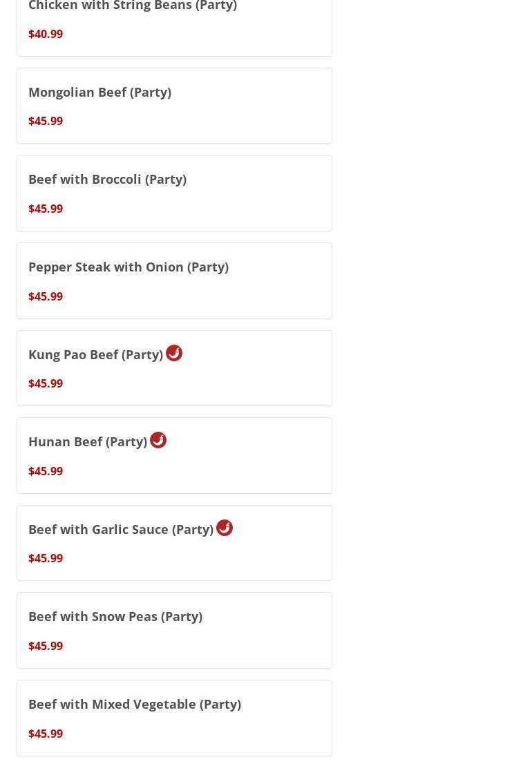Click the $40.99 chicken string beans price
This screenshot has height=764, width=532.
coord(46,34)
